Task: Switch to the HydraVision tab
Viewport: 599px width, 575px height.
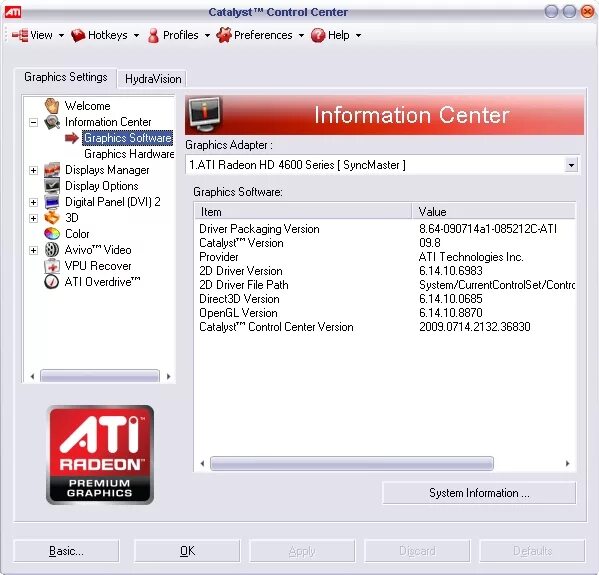Action: coord(153,79)
